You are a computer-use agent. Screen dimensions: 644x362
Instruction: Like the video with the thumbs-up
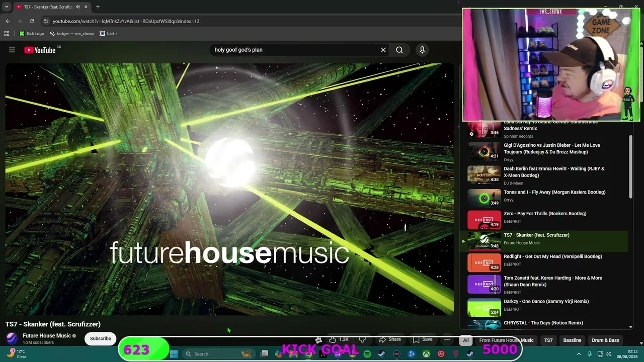pyautogui.click(x=339, y=339)
